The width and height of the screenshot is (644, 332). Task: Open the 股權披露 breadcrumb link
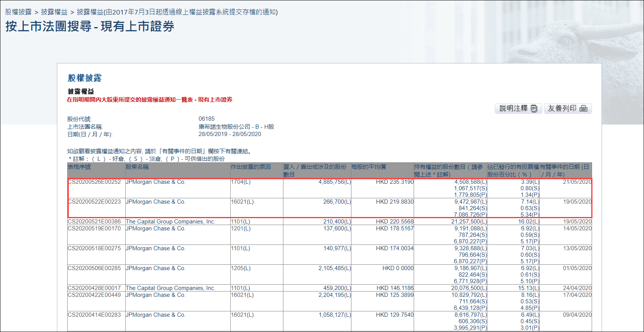coord(18,12)
